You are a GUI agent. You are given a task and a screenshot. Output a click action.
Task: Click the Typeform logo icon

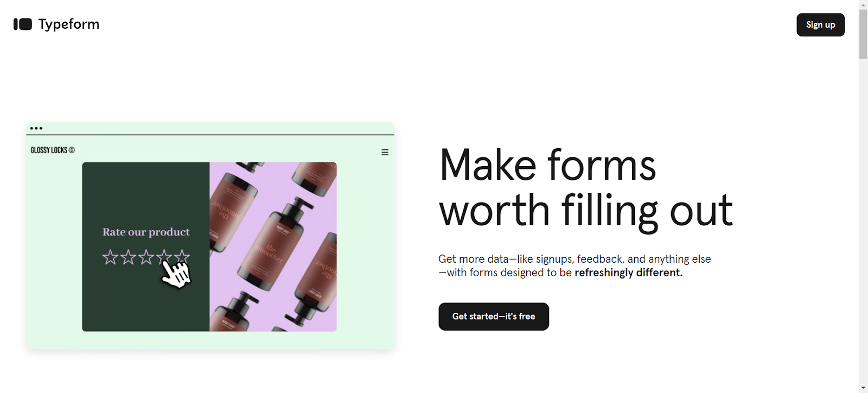tap(23, 24)
